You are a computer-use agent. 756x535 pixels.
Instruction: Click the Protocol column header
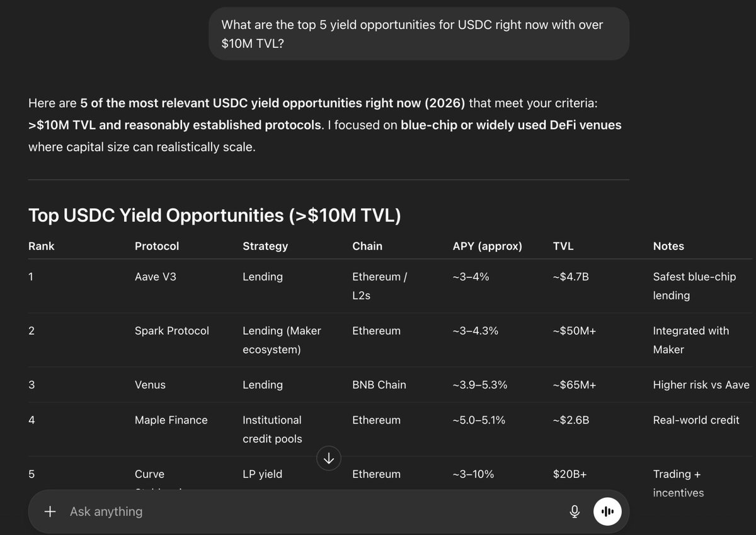tap(157, 246)
